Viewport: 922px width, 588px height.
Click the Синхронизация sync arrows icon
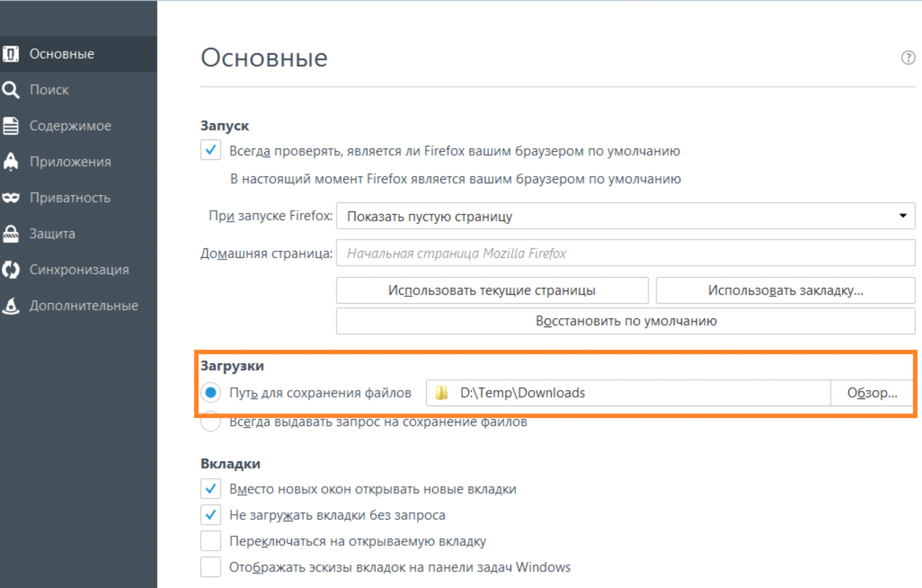11,270
